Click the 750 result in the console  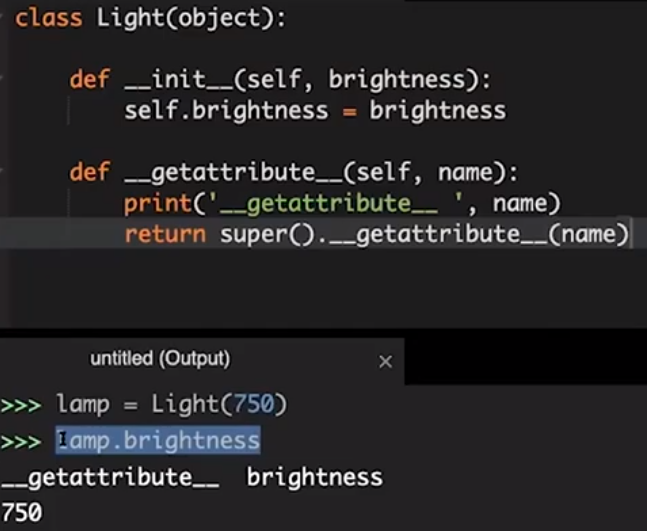(x=21, y=513)
